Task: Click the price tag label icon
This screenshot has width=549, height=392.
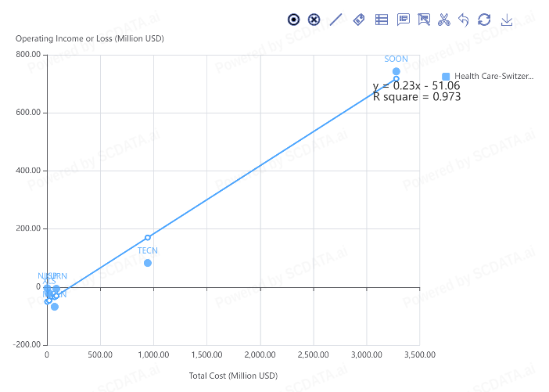Action: coord(359,20)
